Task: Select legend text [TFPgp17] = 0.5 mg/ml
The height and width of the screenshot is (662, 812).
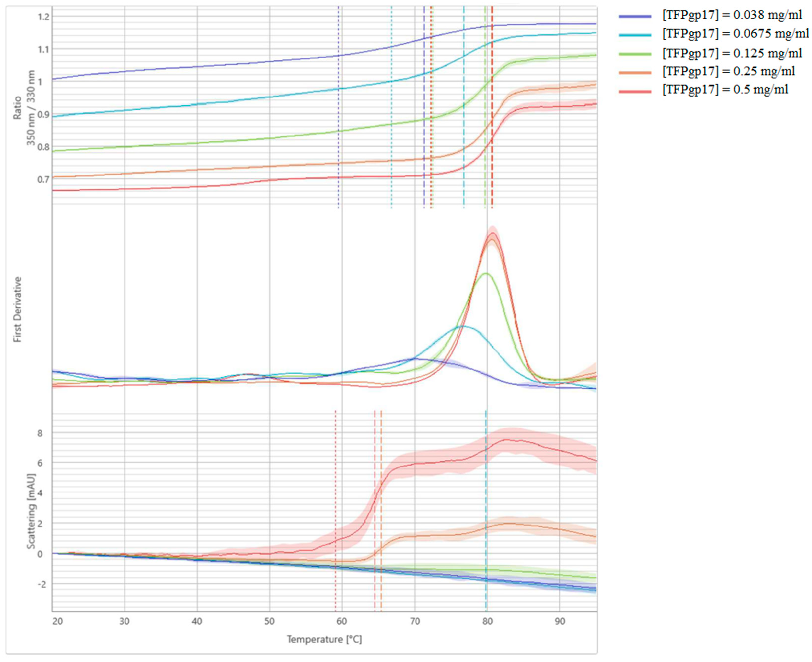Action: 725,90
